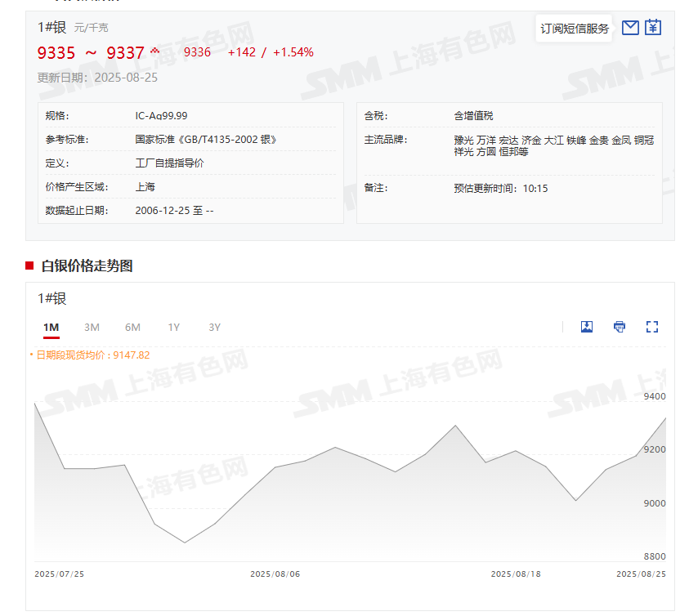
Task: Print the silver price chart
Action: click(619, 327)
